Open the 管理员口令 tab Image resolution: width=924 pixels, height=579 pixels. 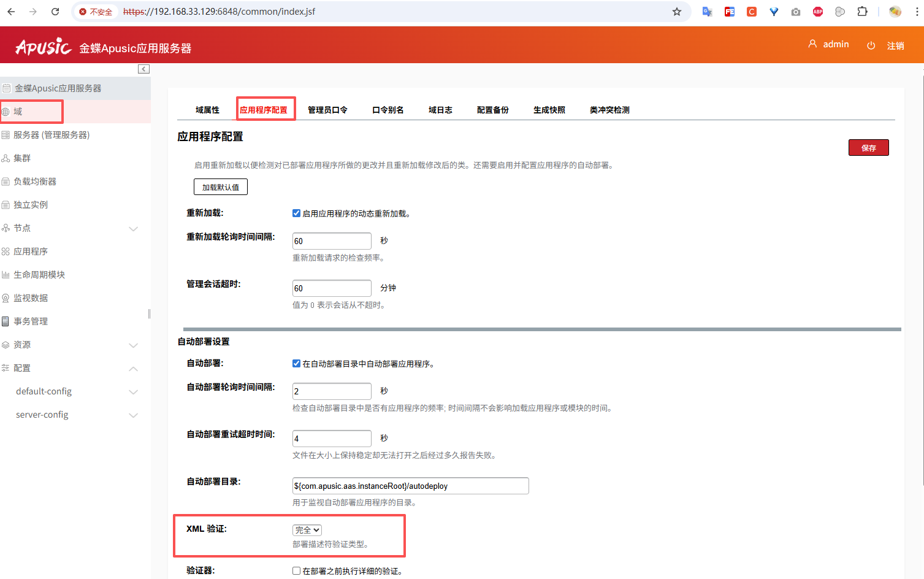tap(327, 110)
